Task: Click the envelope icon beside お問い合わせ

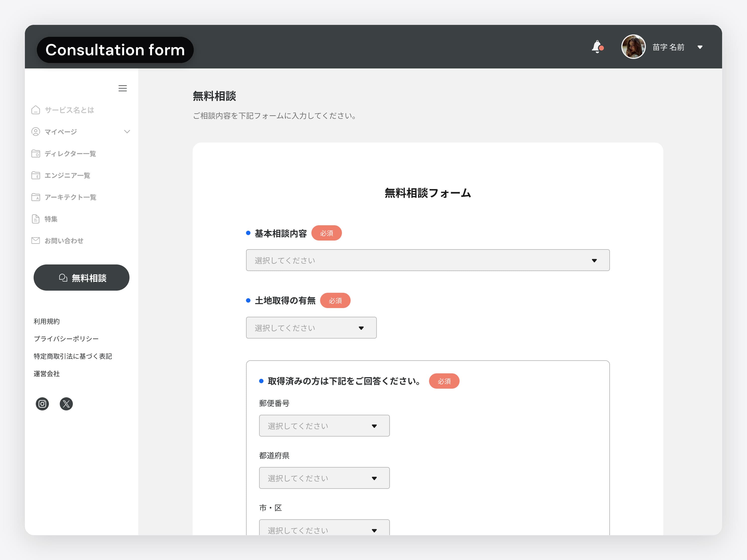Action: click(x=35, y=241)
